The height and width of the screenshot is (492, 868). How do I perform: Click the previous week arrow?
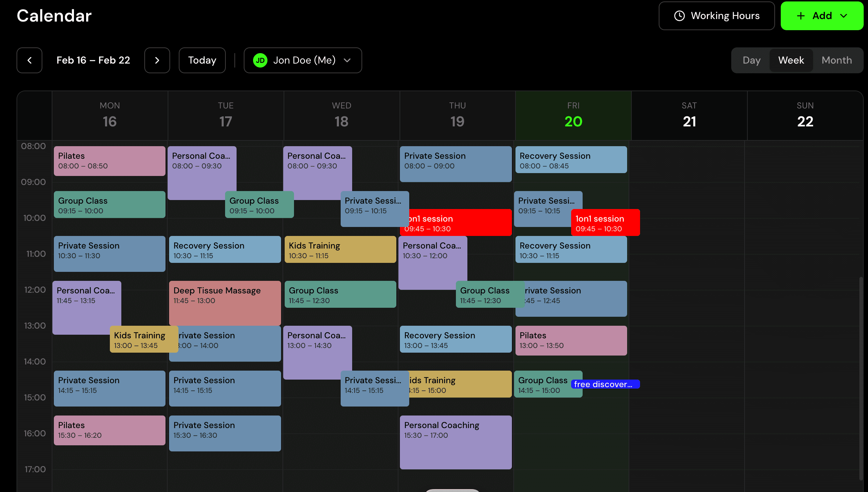(29, 60)
